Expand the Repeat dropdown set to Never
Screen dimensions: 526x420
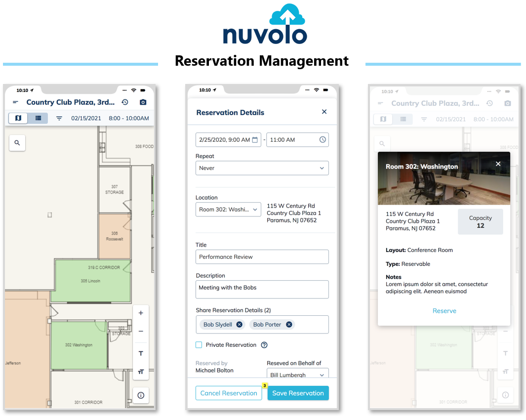(262, 168)
